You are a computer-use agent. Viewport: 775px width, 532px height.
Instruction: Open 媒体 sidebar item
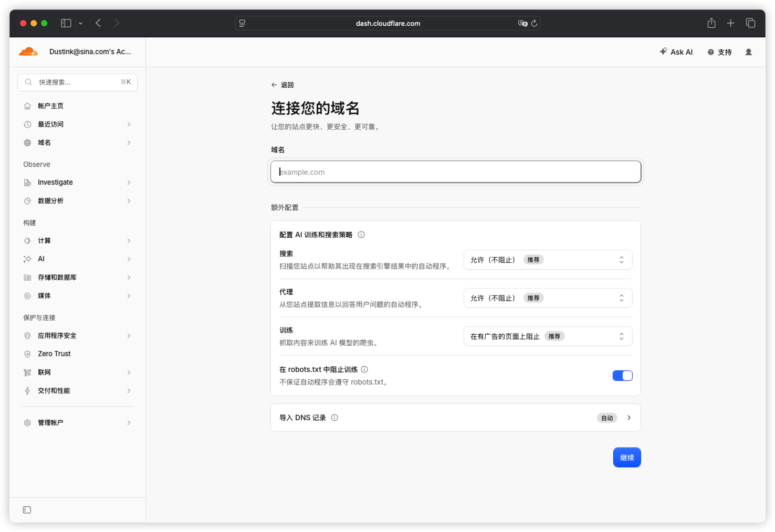[x=78, y=296]
